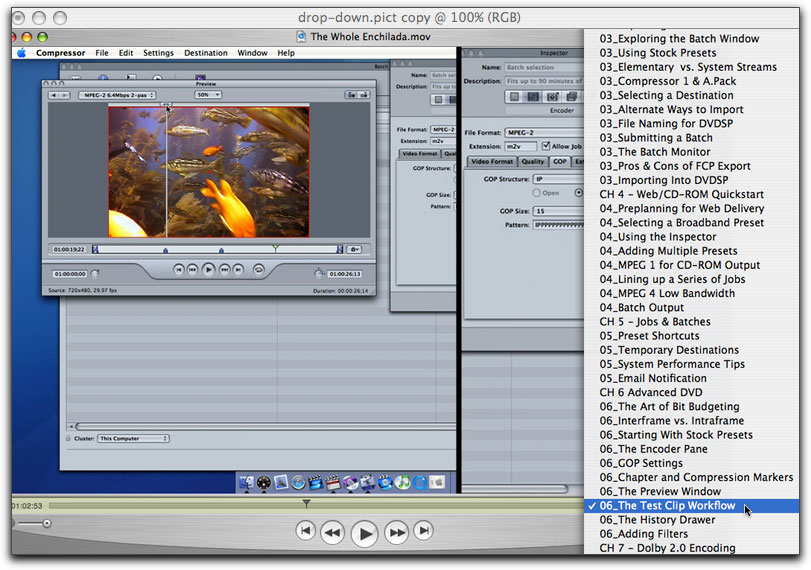This screenshot has width=811, height=570.
Task: Click the Safari compass icon in the Dock
Action: (298, 483)
